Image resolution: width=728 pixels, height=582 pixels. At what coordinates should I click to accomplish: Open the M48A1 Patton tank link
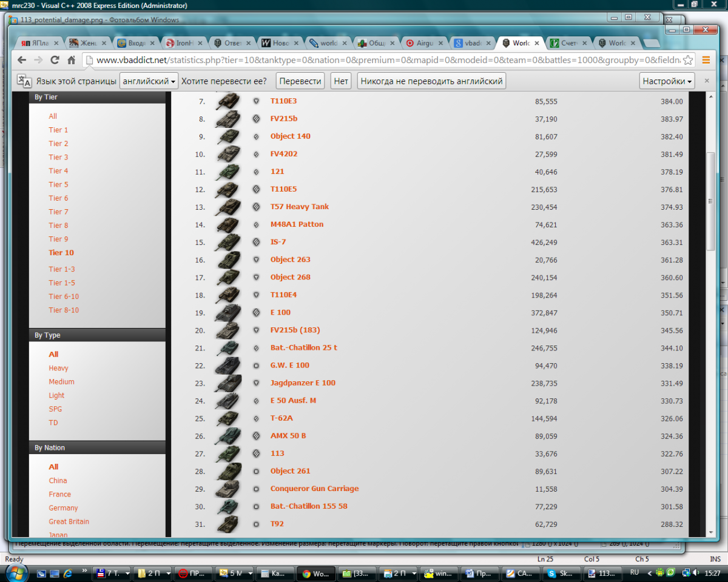pos(297,224)
